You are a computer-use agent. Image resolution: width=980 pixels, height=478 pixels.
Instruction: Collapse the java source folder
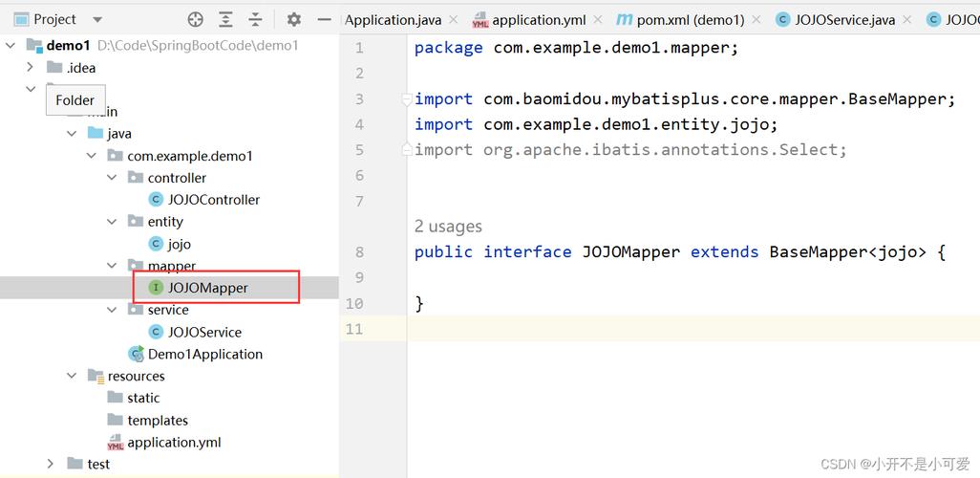point(72,133)
